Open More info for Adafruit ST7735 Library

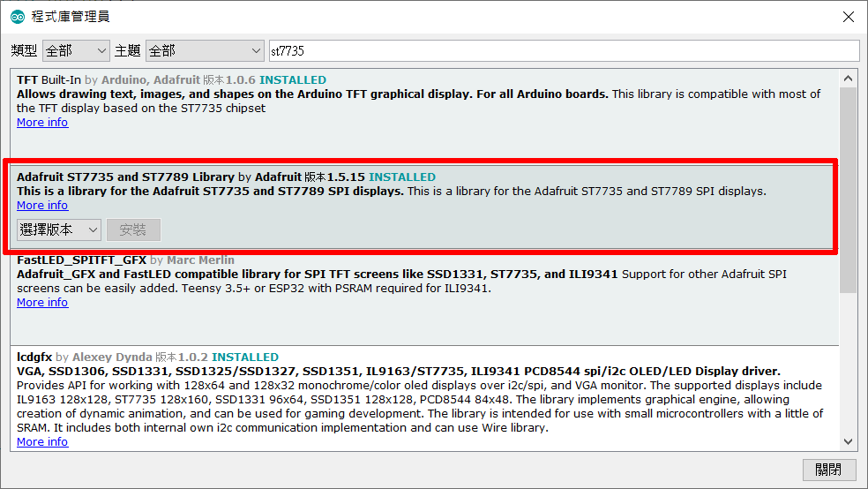42,206
